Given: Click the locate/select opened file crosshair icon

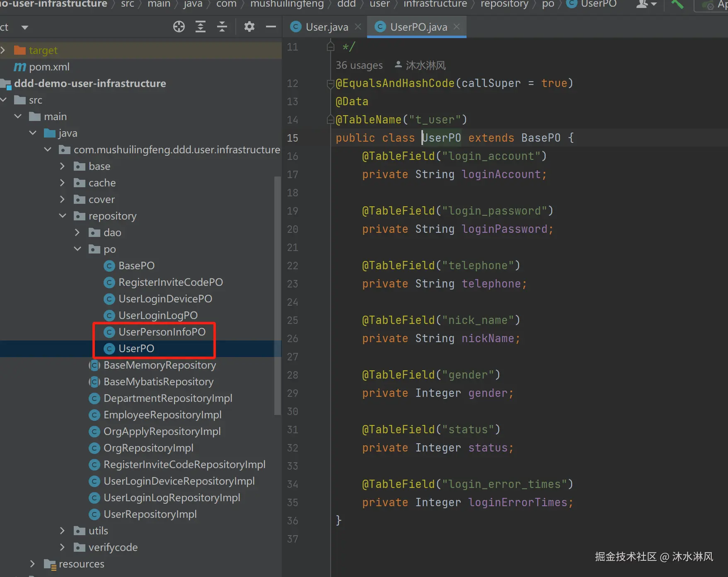Looking at the screenshot, I should pos(179,27).
